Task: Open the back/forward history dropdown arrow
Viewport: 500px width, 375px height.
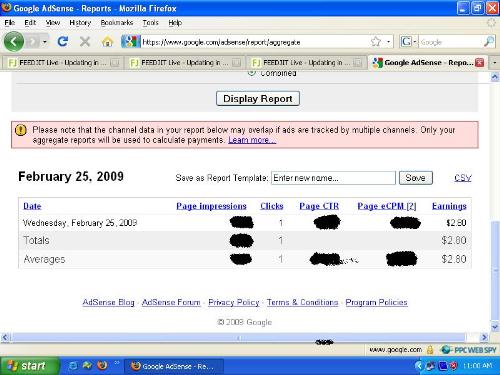Action: 45,42
